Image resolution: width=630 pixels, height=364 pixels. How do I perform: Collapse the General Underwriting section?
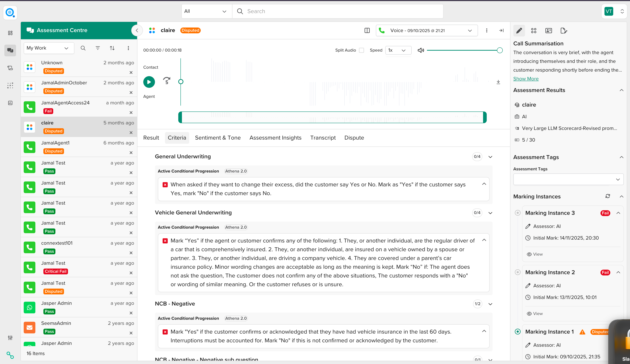click(x=490, y=157)
